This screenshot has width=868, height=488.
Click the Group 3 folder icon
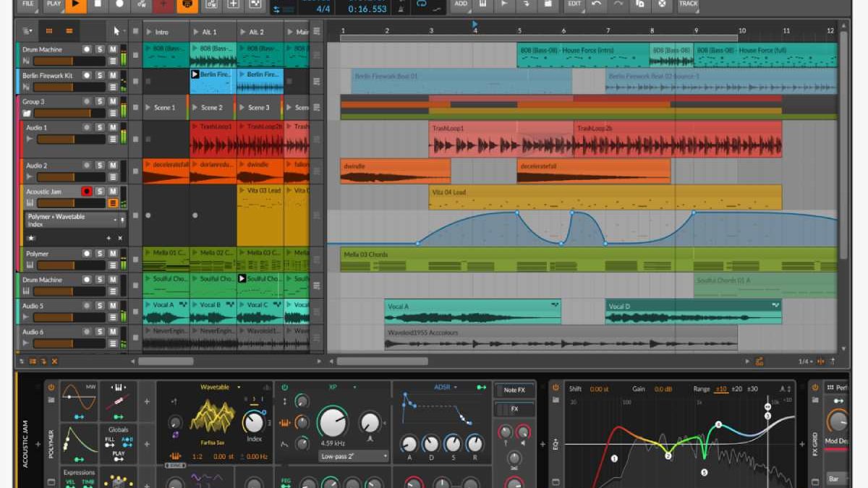(27, 114)
